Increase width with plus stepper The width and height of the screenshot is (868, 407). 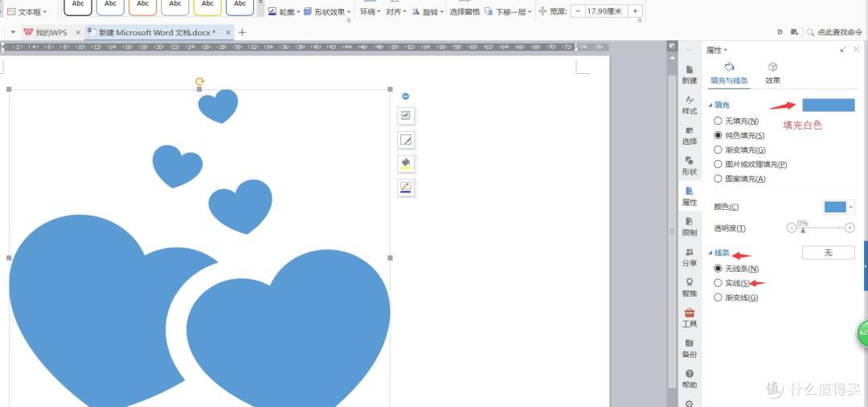635,11
